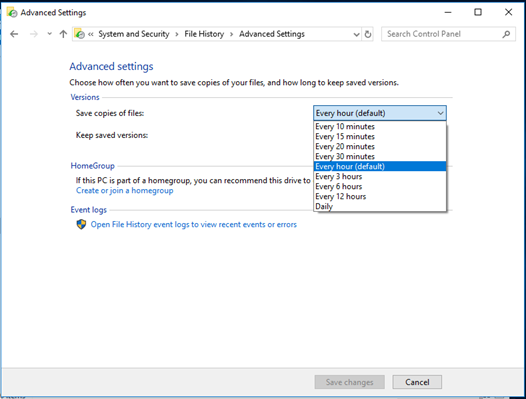
Task: Focus the Search Control Panel field
Action: [x=442, y=34]
